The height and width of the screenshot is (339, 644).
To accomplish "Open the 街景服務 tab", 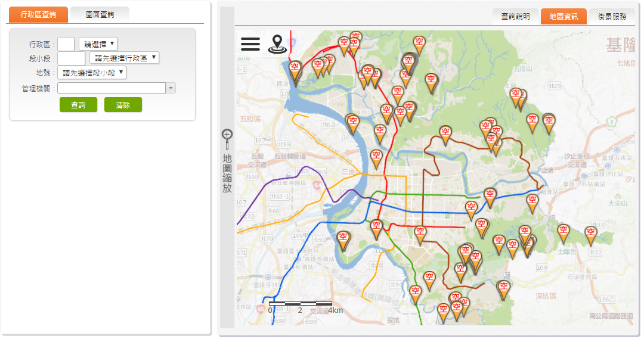I will point(612,17).
